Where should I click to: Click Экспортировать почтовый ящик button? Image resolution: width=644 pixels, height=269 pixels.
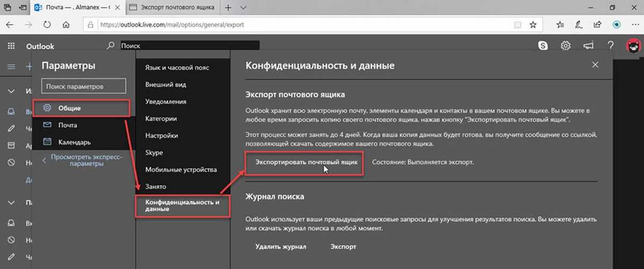click(x=304, y=162)
